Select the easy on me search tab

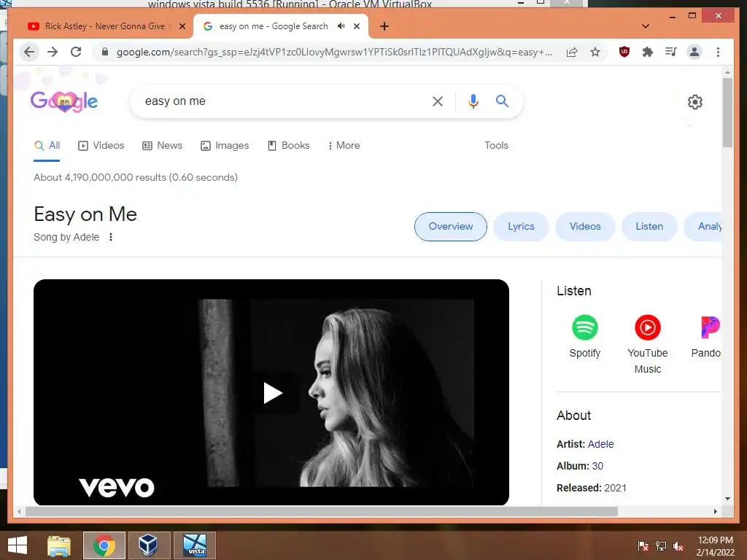(274, 26)
